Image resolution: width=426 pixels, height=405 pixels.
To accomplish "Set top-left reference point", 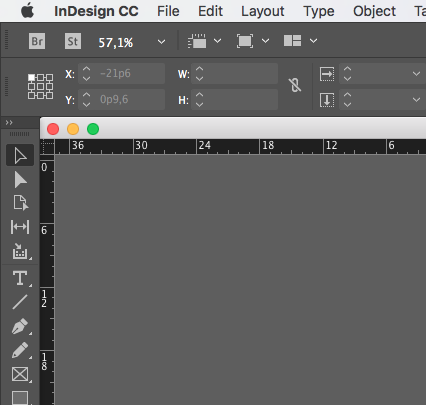I will click(x=31, y=77).
